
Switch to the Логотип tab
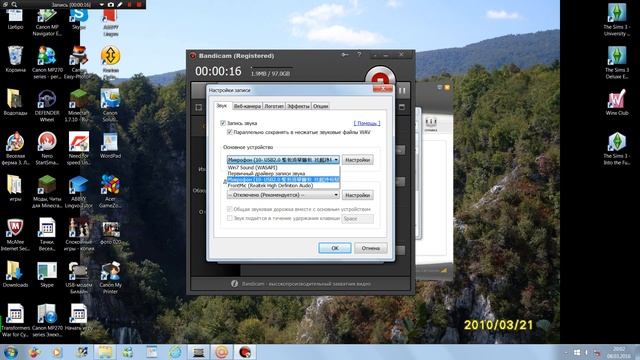(274, 106)
